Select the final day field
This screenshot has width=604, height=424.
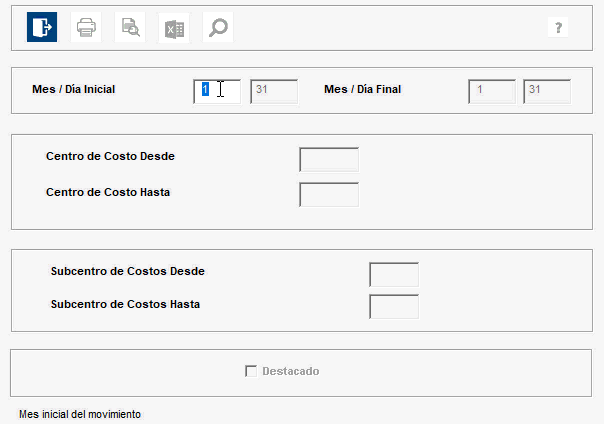pos(547,91)
